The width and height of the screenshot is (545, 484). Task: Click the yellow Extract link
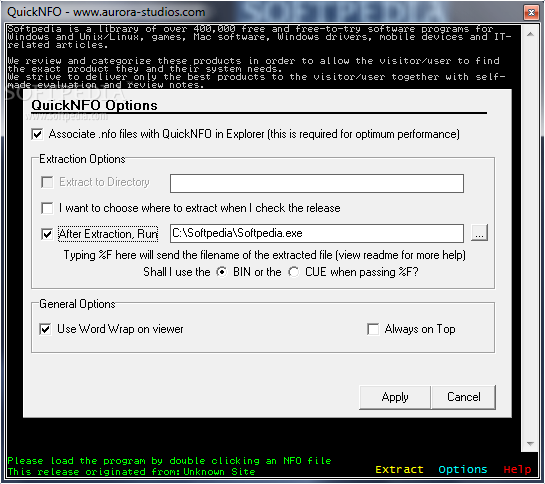tap(399, 470)
